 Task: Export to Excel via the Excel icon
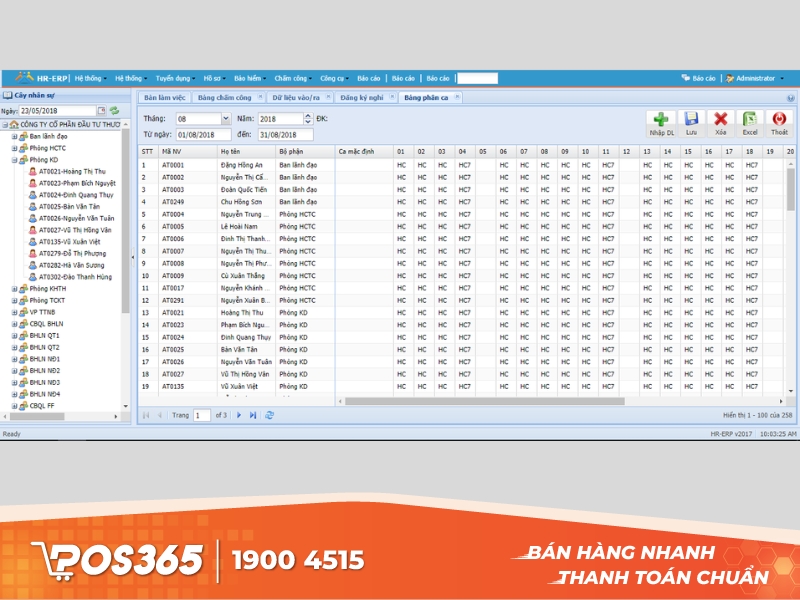[x=749, y=120]
